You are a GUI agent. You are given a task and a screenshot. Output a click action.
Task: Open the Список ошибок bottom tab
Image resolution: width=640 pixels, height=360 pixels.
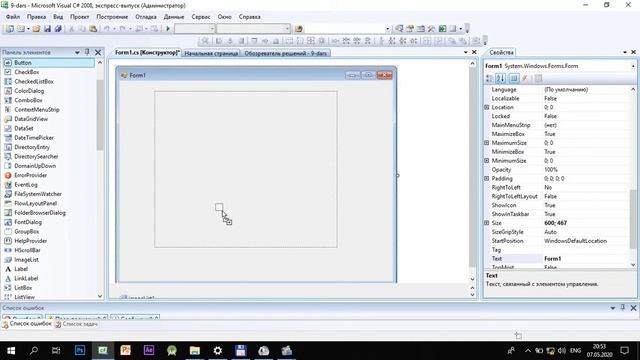click(x=27, y=324)
